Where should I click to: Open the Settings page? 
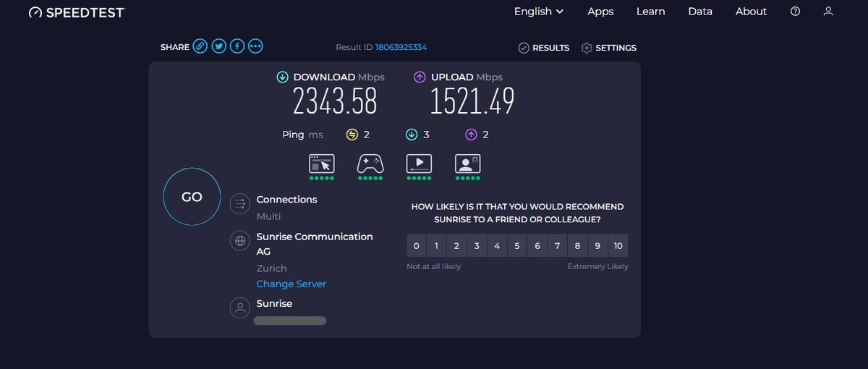click(x=608, y=48)
